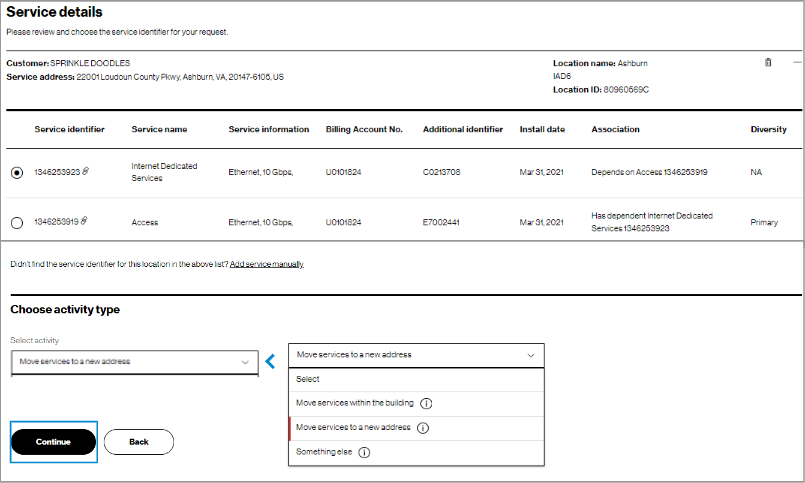Click Service information column header

269,129
